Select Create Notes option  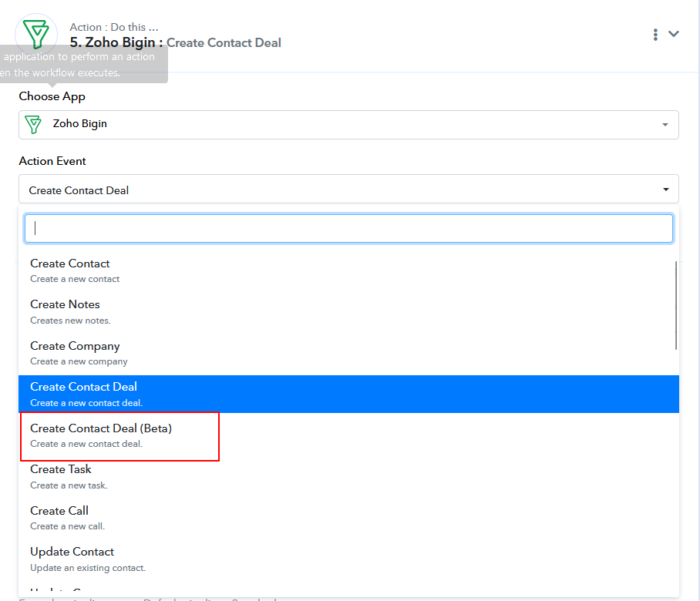[x=66, y=311]
